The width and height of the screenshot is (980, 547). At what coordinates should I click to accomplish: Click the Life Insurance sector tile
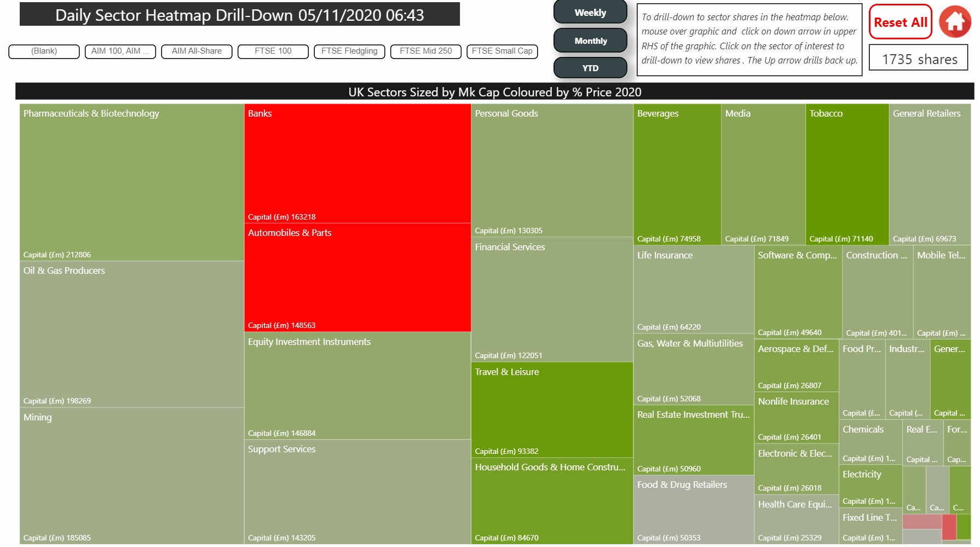pyautogui.click(x=693, y=289)
